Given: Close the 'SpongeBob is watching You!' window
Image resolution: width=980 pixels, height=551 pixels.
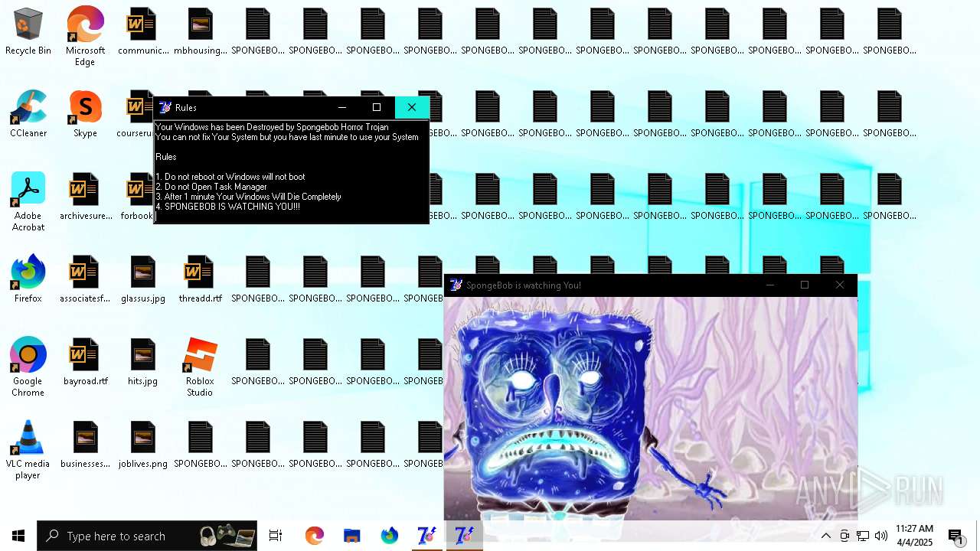Looking at the screenshot, I should pyautogui.click(x=840, y=285).
